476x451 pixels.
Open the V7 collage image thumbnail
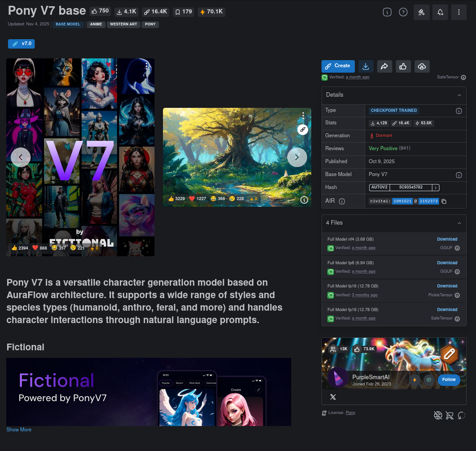point(81,157)
